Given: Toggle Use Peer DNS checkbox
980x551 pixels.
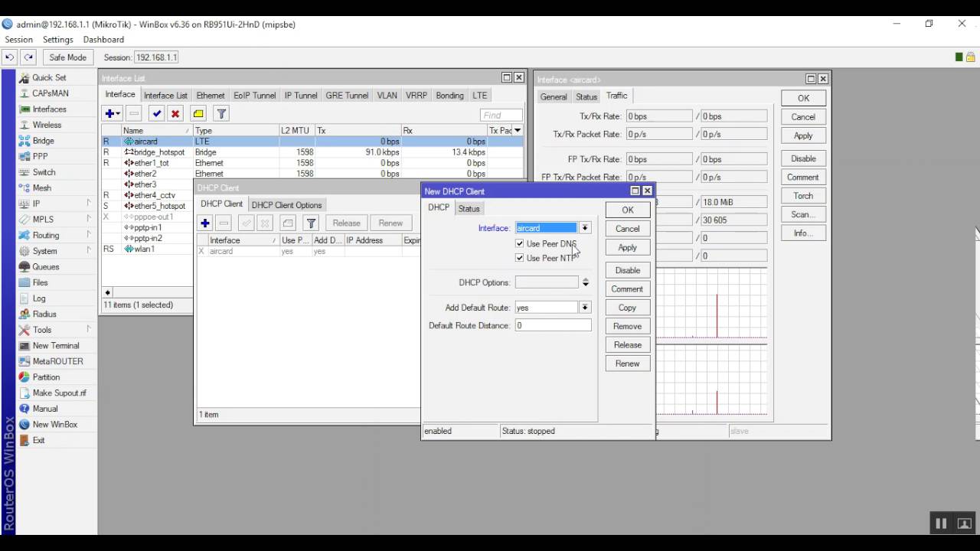Looking at the screenshot, I should 520,243.
